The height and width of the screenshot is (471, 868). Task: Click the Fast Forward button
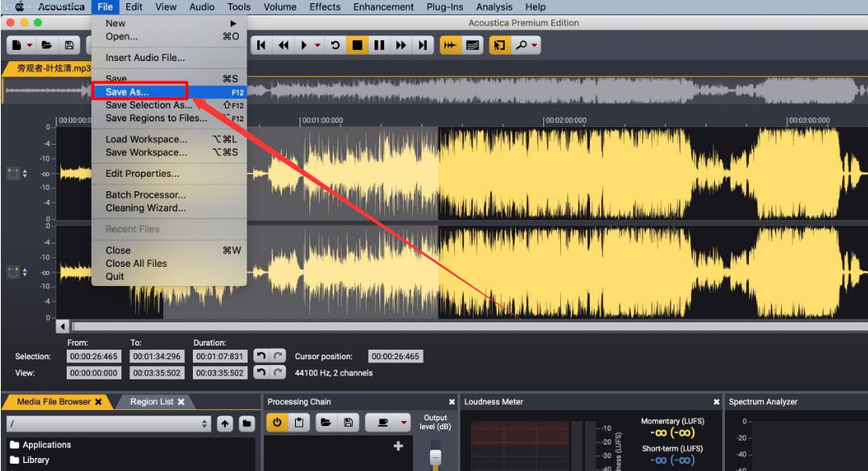[x=401, y=45]
